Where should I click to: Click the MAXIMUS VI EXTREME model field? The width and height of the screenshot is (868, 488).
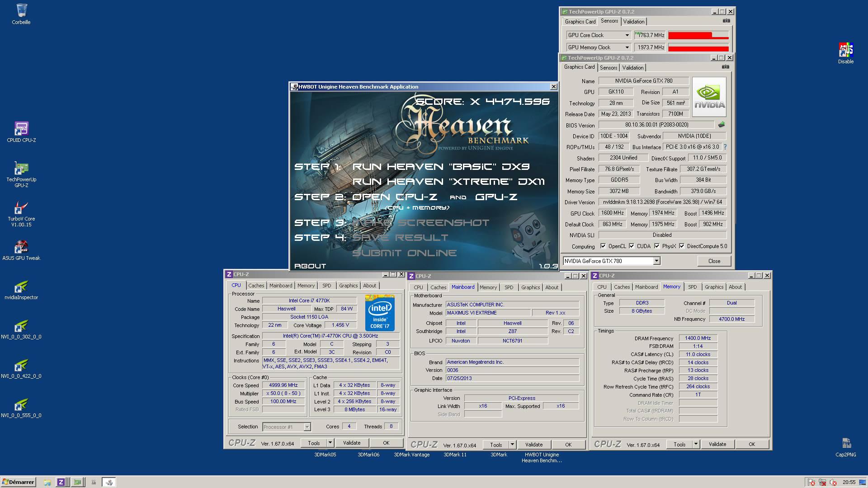[488, 313]
